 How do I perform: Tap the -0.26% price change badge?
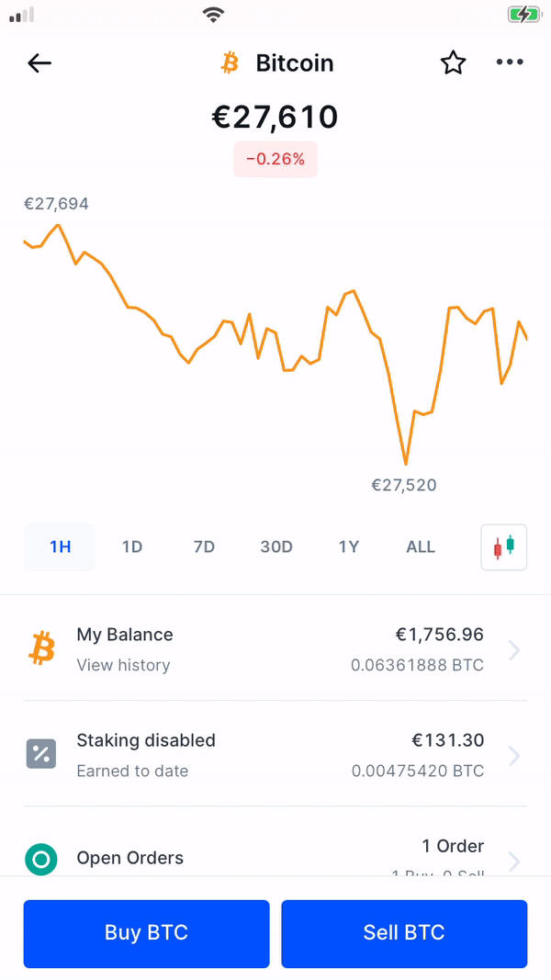pos(275,159)
